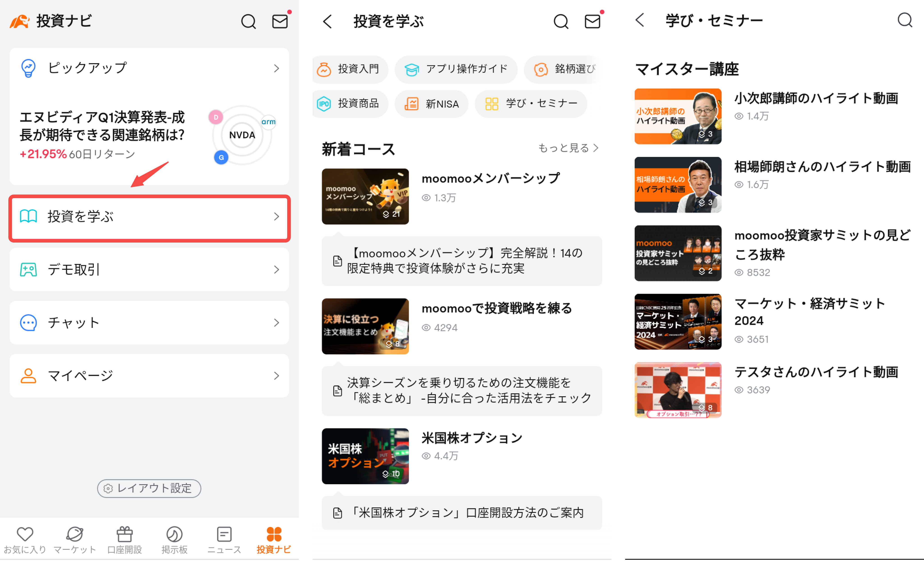The width and height of the screenshot is (924, 564).
Task: Open お気に入り heart tab
Action: [x=25, y=540]
